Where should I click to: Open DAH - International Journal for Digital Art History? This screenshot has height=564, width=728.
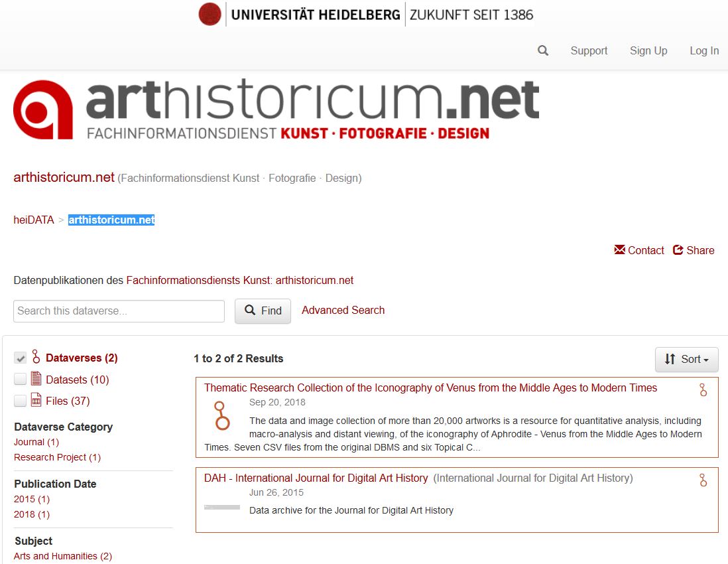316,478
